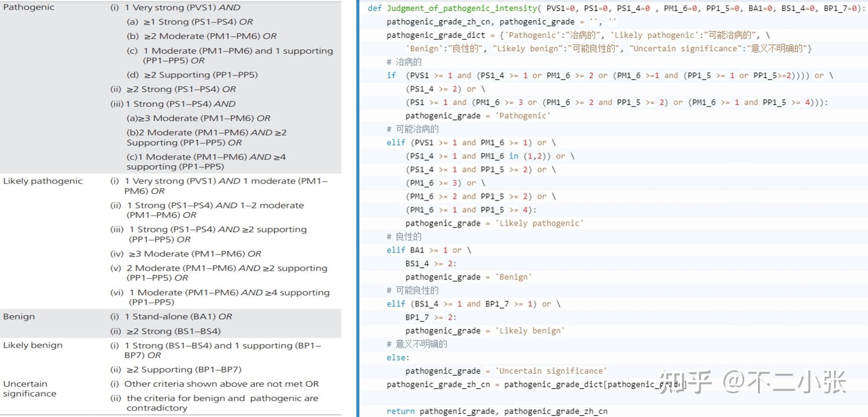The height and width of the screenshot is (417, 868).
Task: Click the 知乎 @不二小张 watermark
Action: (752, 382)
